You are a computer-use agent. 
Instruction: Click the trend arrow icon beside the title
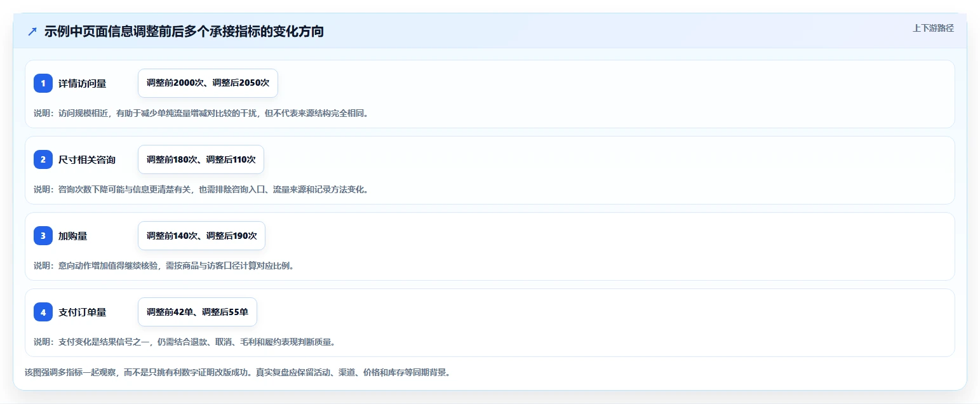pos(32,31)
